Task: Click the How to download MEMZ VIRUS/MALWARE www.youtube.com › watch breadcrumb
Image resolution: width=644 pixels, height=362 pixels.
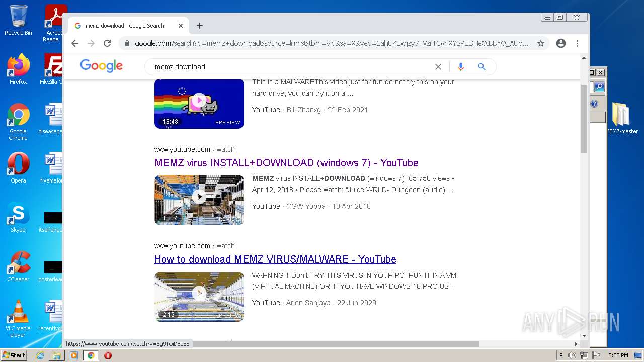Action: 195,246
